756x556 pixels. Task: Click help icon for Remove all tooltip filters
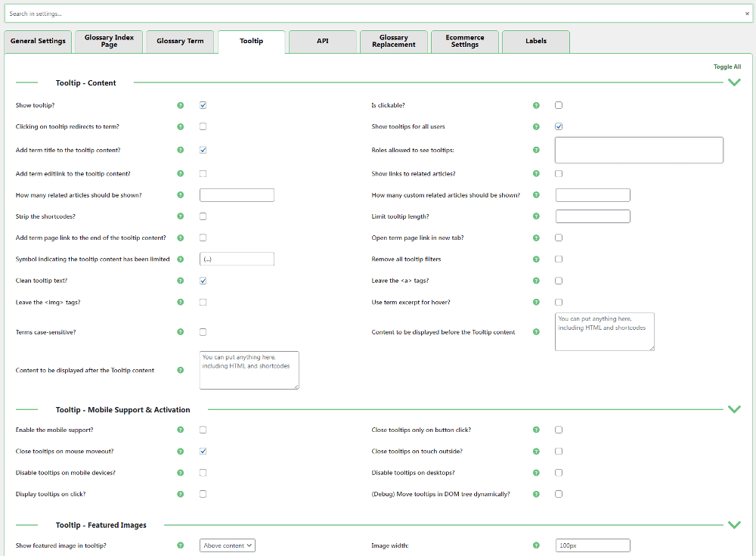point(536,259)
